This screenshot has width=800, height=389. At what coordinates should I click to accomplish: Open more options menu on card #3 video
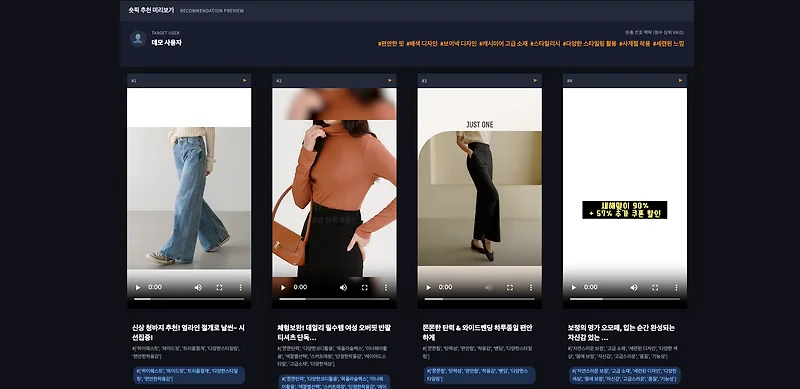[x=531, y=287]
